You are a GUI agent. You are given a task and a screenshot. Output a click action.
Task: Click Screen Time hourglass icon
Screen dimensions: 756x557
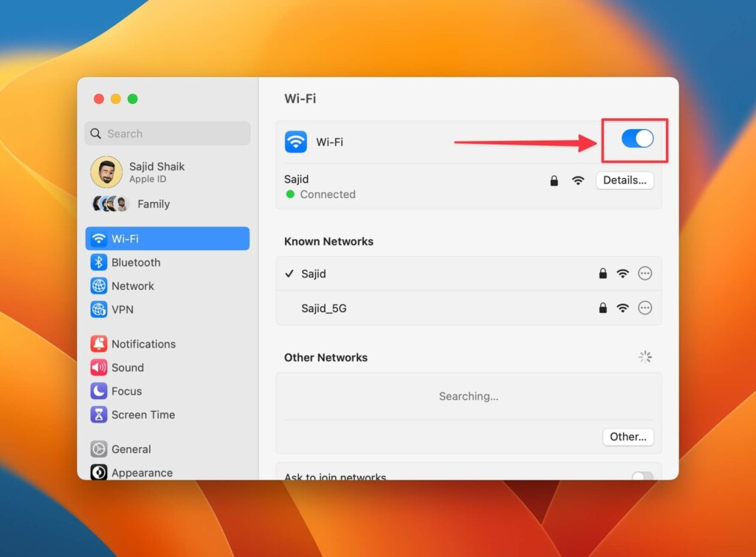99,415
